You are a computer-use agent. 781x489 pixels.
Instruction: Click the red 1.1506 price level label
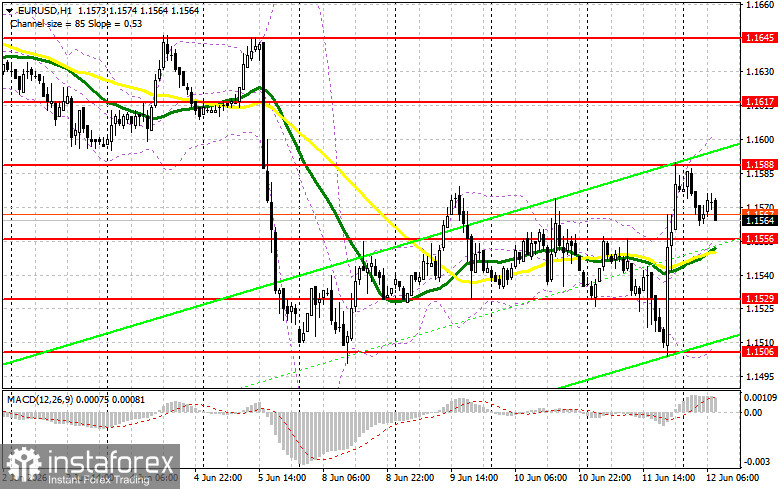coord(759,352)
